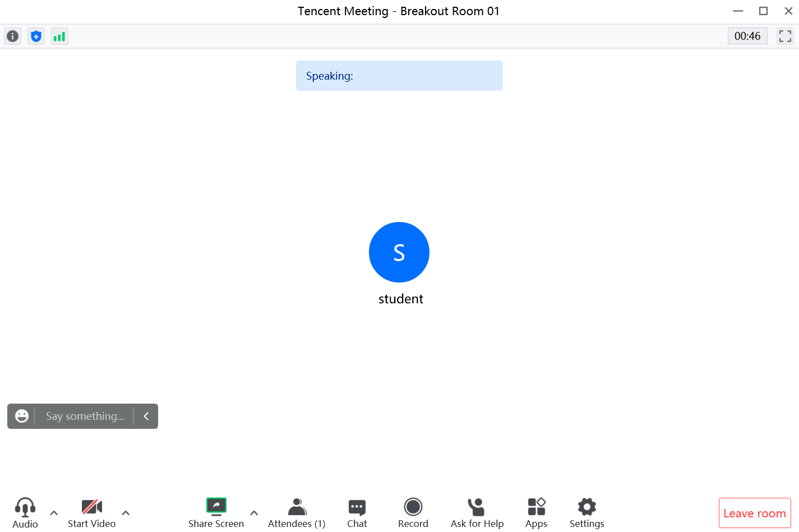Enter fullscreen mode

coord(785,35)
